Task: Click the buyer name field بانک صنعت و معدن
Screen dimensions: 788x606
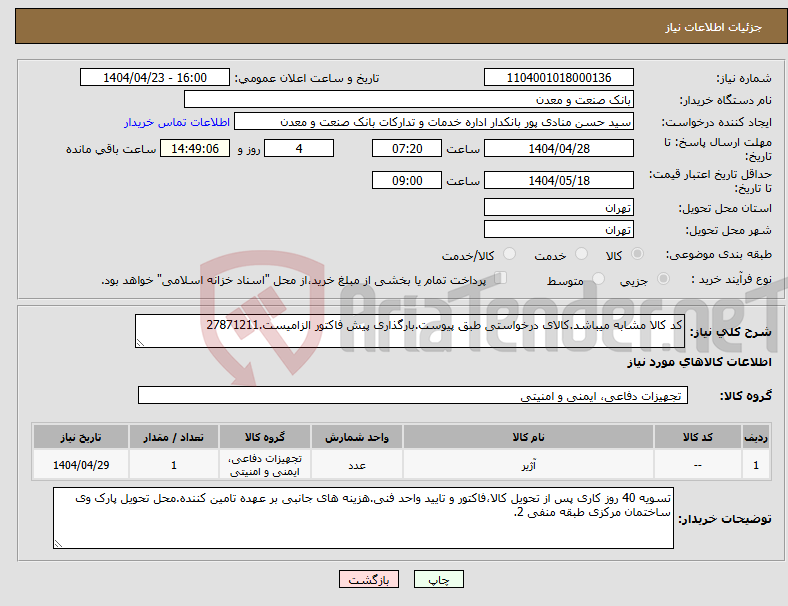Action: click(x=409, y=99)
